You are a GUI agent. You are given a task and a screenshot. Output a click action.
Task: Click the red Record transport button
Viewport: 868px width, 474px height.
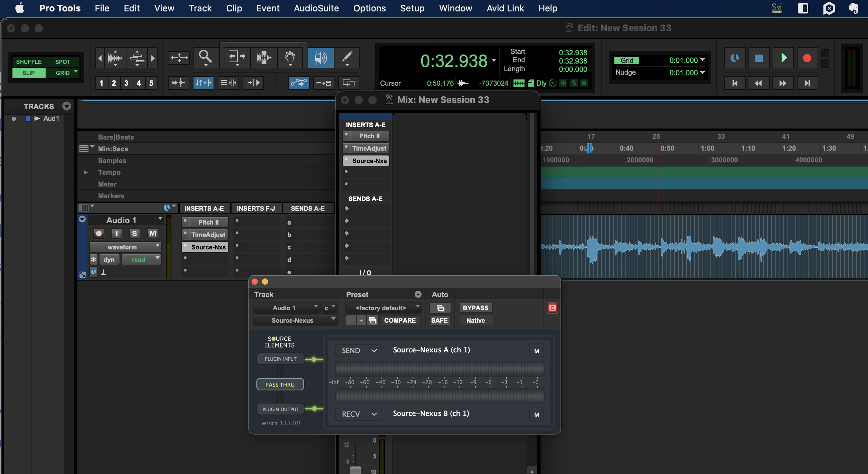807,58
